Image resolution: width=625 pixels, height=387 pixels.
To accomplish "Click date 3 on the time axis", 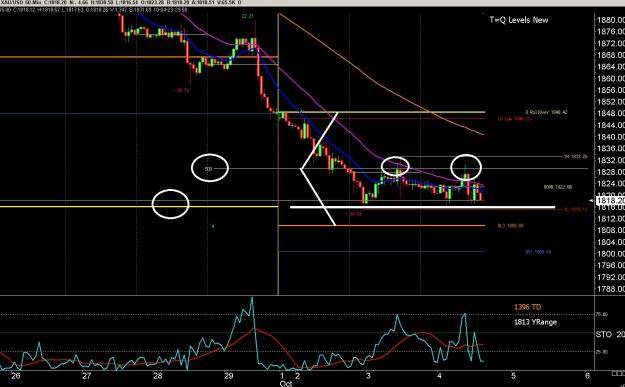I will coord(368,375).
